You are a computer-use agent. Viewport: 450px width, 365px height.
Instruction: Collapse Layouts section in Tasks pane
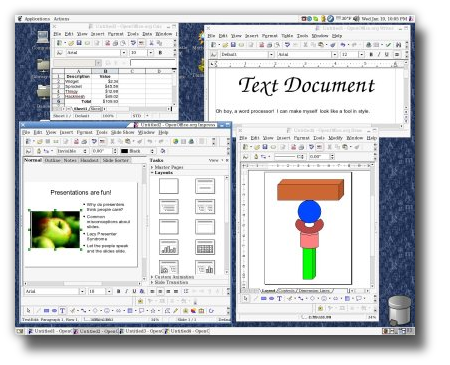(162, 173)
